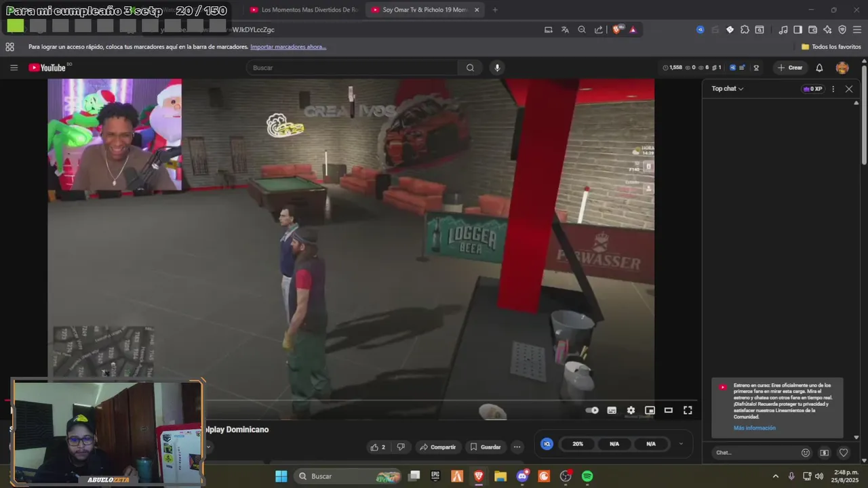The image size is (868, 488).
Task: Open the chat options three-dot menu
Action: (833, 89)
